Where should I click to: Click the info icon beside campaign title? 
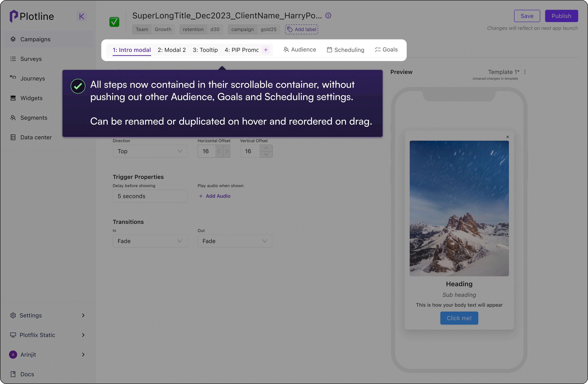coord(328,16)
